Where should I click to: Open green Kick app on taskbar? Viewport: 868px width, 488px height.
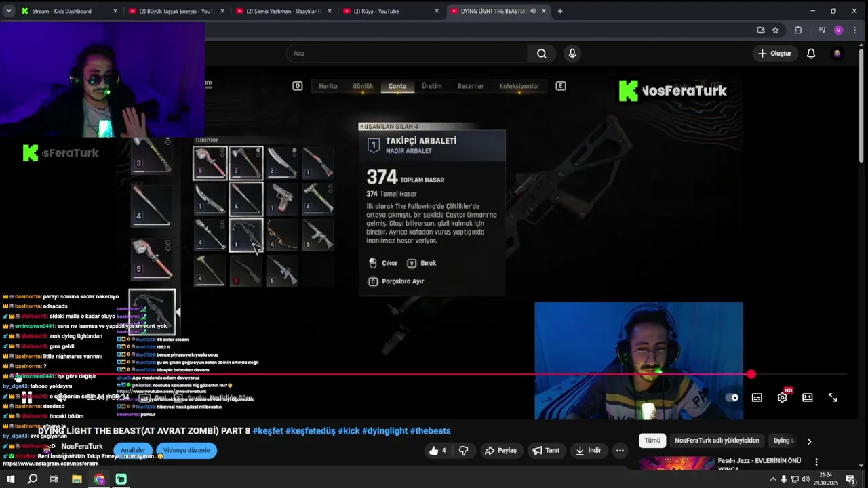(121, 479)
